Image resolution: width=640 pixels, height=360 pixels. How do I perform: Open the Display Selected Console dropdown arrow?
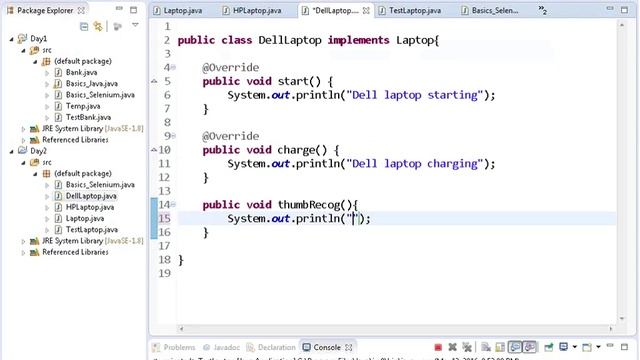(x=575, y=347)
